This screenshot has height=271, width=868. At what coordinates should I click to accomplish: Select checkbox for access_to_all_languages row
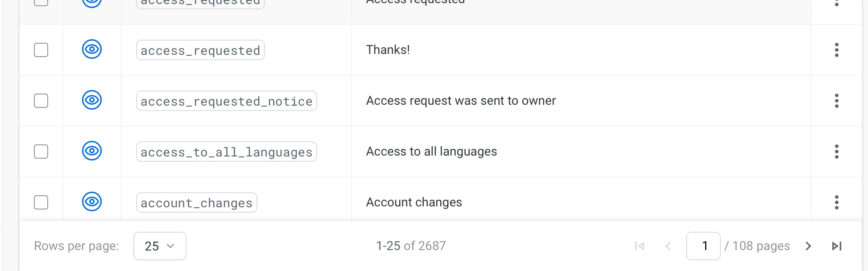click(41, 152)
